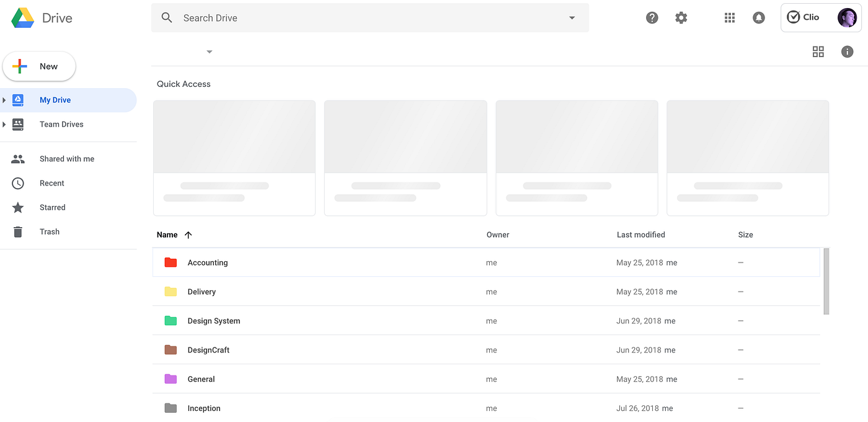Open the Trash from the sidebar

49,231
